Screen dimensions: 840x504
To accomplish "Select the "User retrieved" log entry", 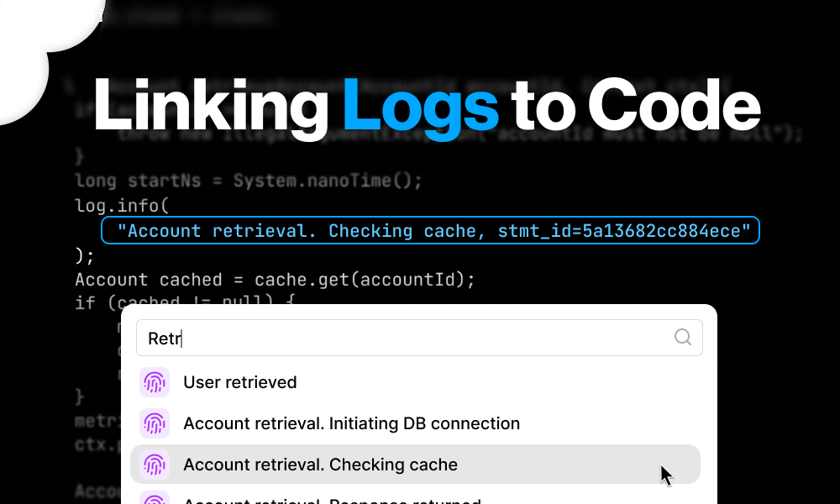I will coord(240,382).
